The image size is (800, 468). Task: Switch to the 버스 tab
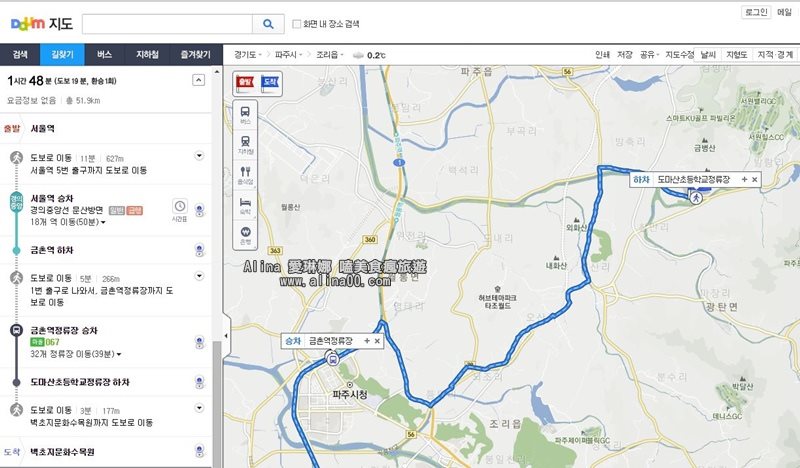pyautogui.click(x=104, y=55)
